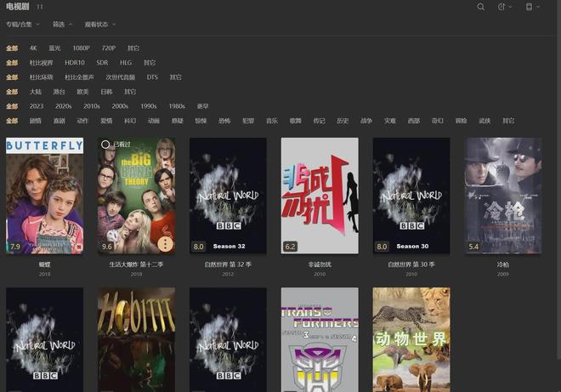This screenshot has height=392, width=561.
Task: Select the 科幻 genre
Action: coord(130,121)
